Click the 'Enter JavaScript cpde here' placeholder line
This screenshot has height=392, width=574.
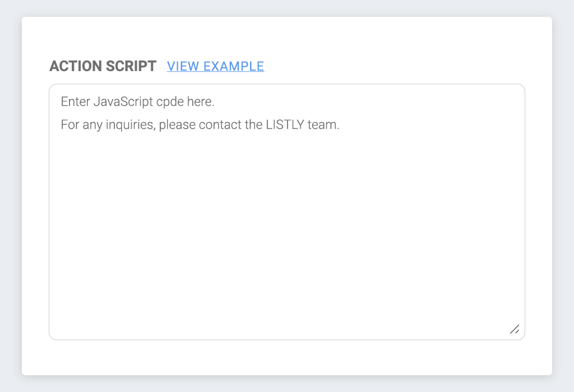[137, 102]
